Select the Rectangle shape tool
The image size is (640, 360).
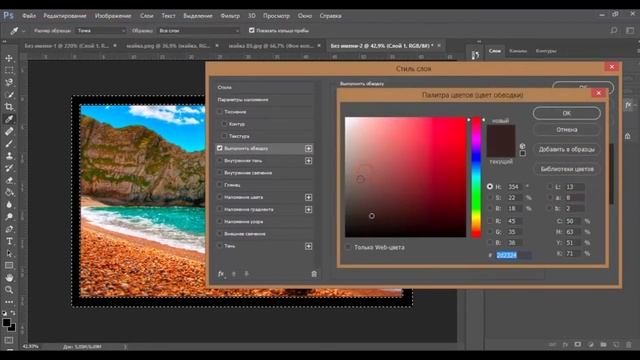(9, 266)
